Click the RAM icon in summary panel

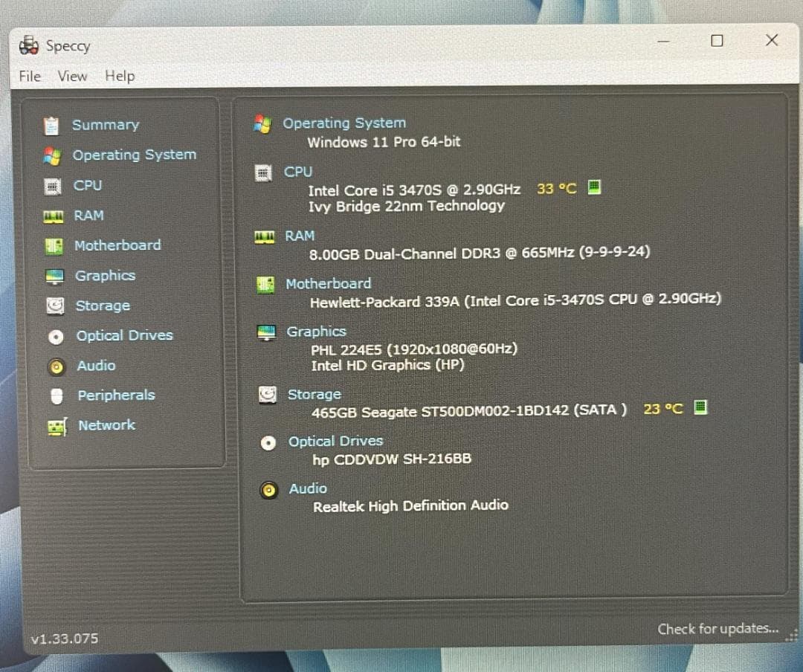[x=265, y=237]
